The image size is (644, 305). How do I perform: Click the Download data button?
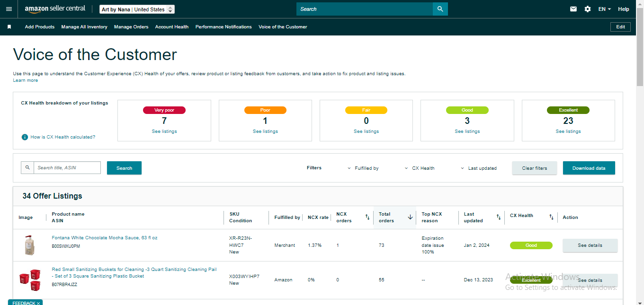pos(589,168)
